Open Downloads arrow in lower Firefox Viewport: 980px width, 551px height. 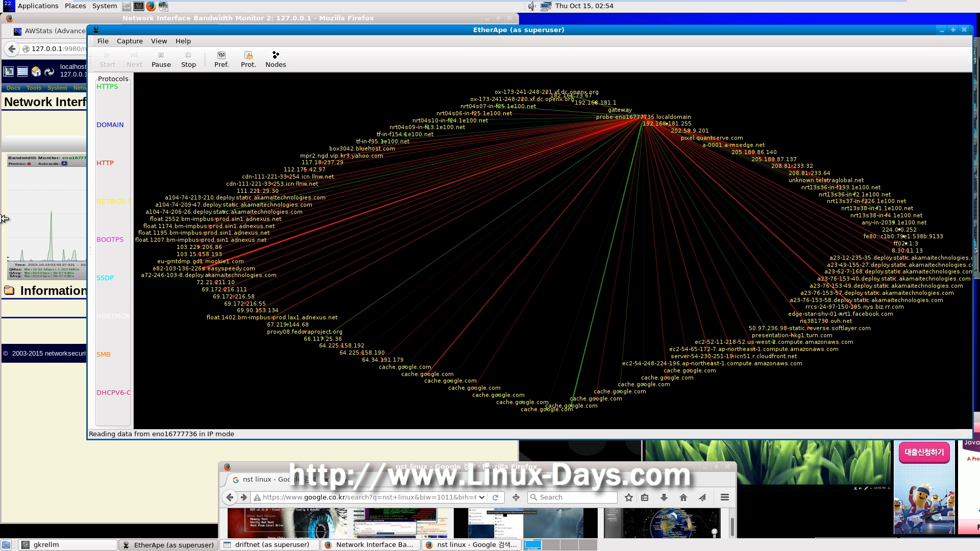click(664, 497)
